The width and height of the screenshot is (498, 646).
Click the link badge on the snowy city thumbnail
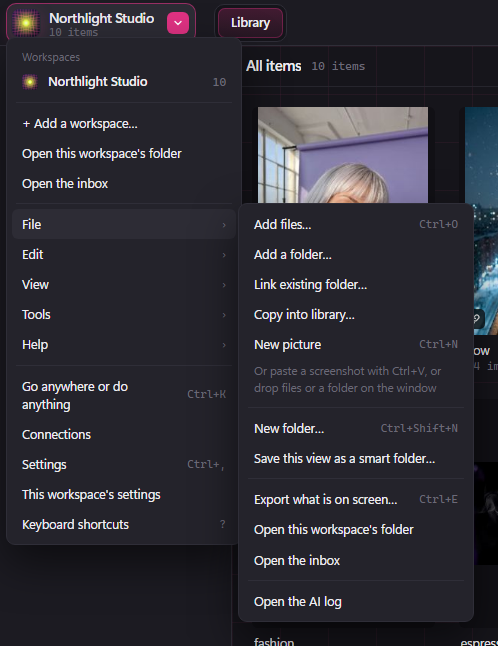point(478,318)
